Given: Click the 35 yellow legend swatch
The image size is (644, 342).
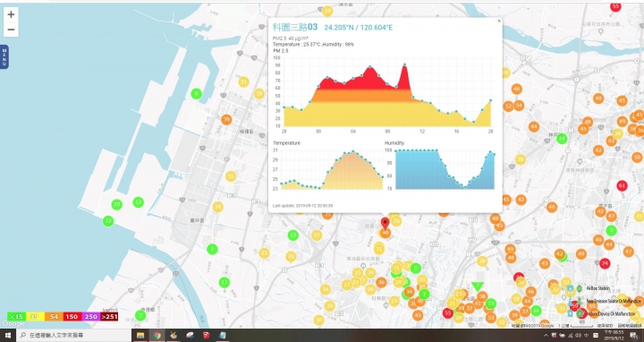Looking at the screenshot, I should pyautogui.click(x=35, y=317).
